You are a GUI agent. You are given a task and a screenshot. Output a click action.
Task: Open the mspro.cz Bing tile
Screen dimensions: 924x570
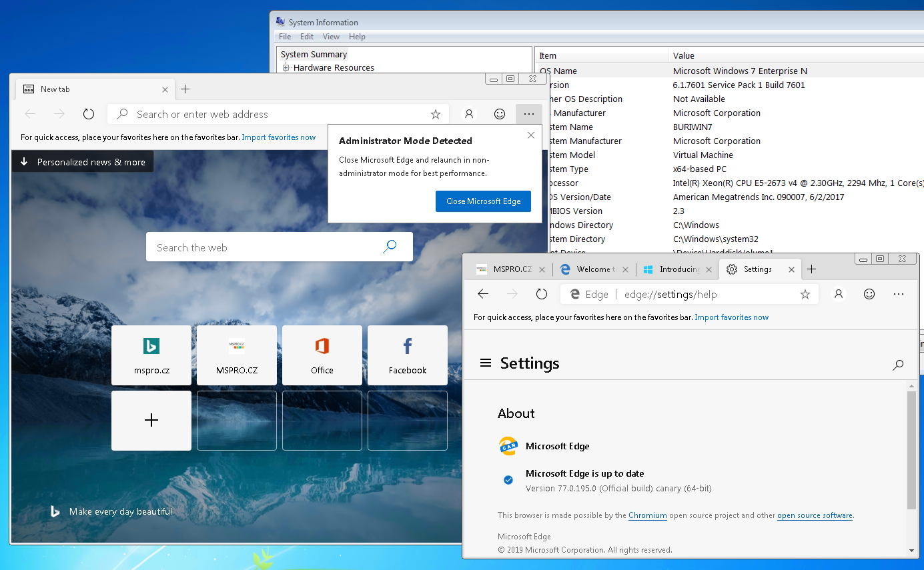pyautogui.click(x=151, y=355)
